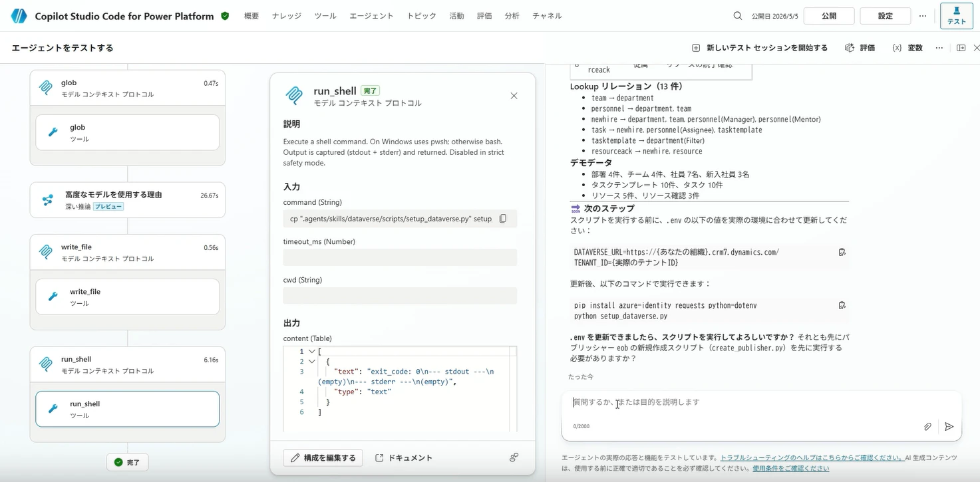Click the timeout_ms (Number) field
The width and height of the screenshot is (980, 482).
click(400, 258)
